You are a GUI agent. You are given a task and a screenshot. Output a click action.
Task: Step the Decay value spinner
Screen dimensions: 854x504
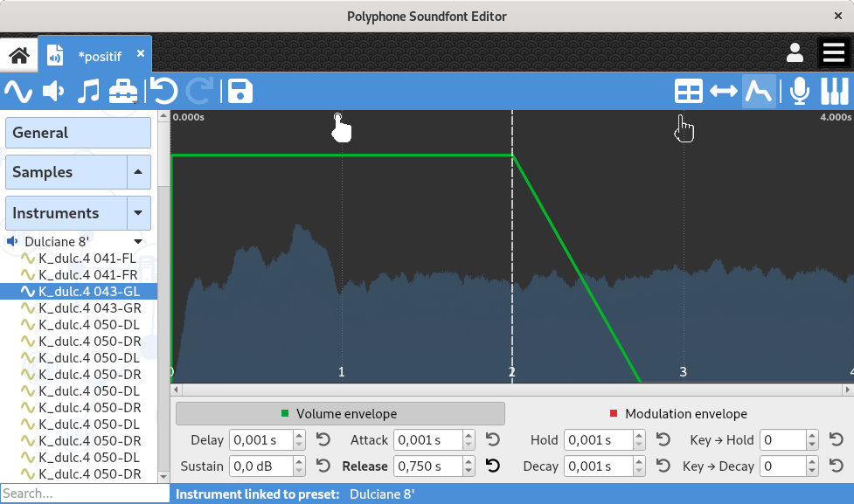639,466
